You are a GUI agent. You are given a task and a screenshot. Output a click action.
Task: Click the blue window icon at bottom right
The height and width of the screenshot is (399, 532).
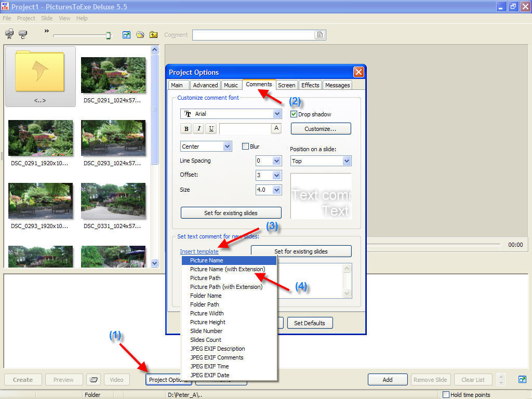523,379
